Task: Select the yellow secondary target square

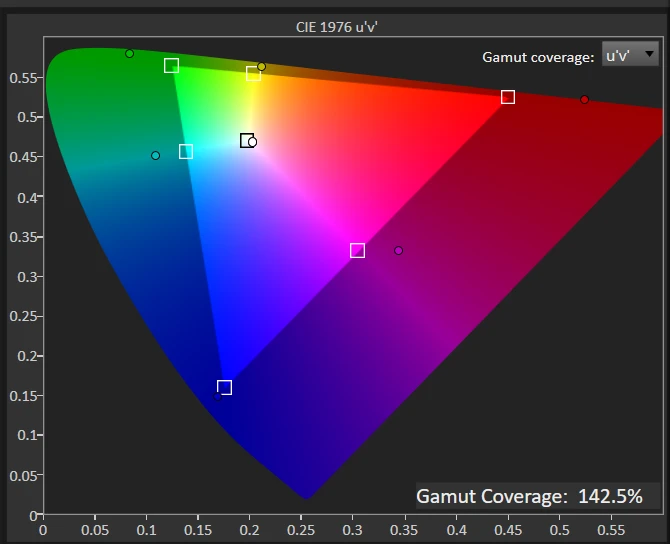Action: pos(253,74)
